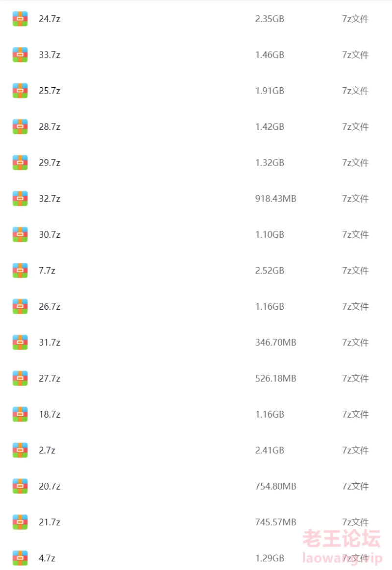
Task: Click the 2.52GB size of 7.7z
Action: click(x=269, y=271)
